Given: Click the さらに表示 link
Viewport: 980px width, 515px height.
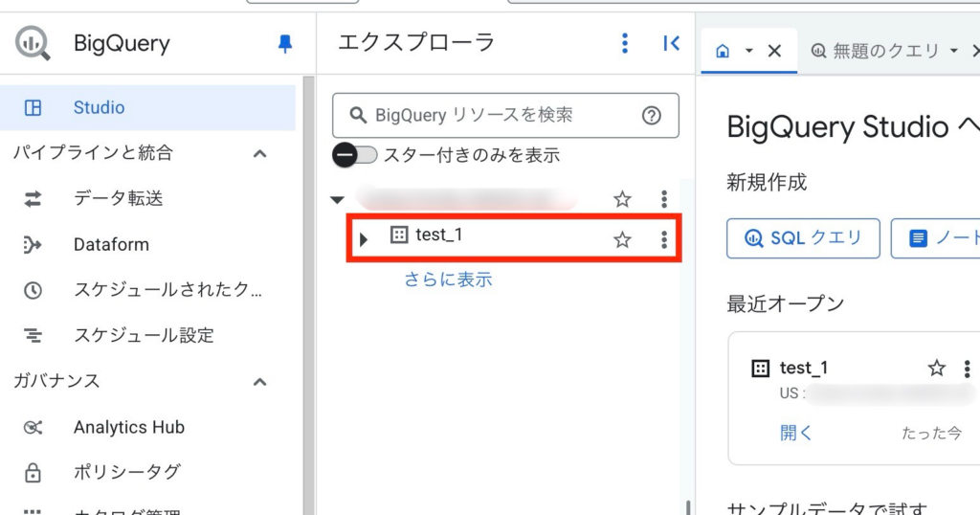Looking at the screenshot, I should tap(448, 280).
